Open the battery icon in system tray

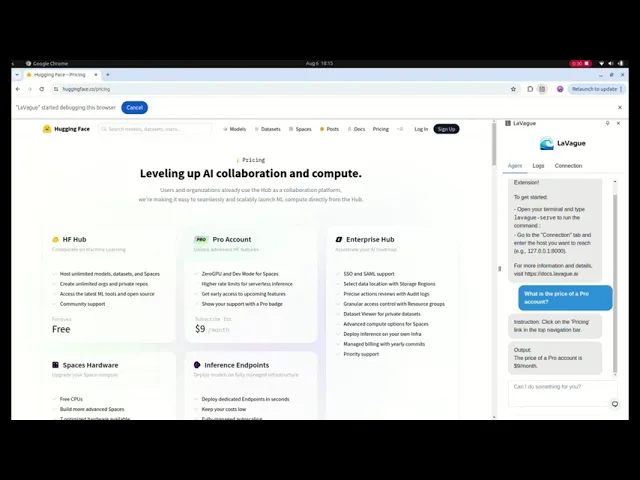[x=620, y=64]
